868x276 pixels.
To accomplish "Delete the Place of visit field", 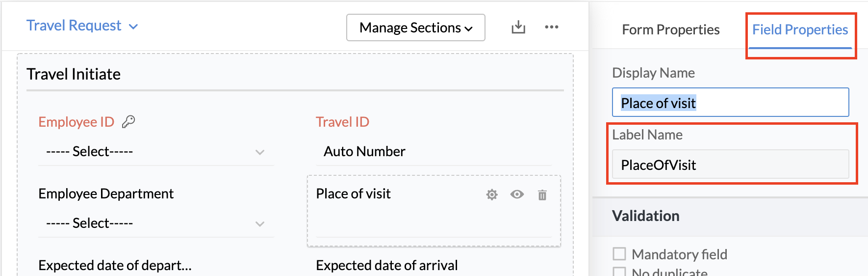I will pyautogui.click(x=542, y=195).
